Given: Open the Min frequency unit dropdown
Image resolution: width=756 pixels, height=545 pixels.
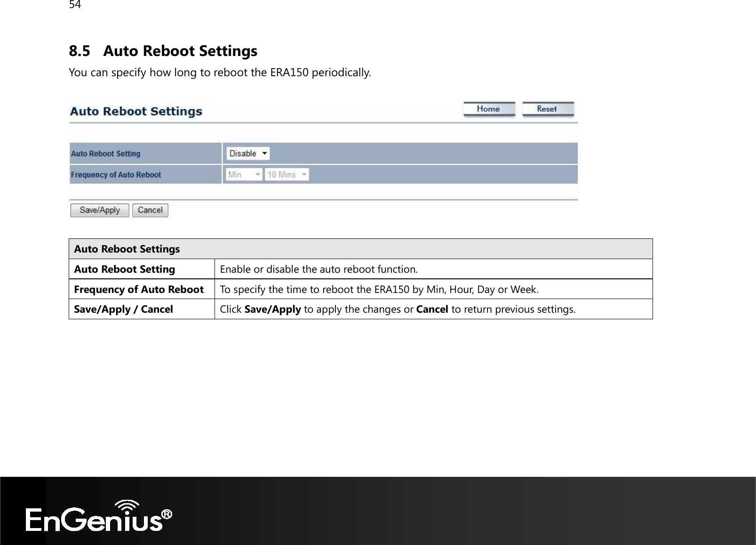Looking at the screenshot, I should pyautogui.click(x=244, y=174).
